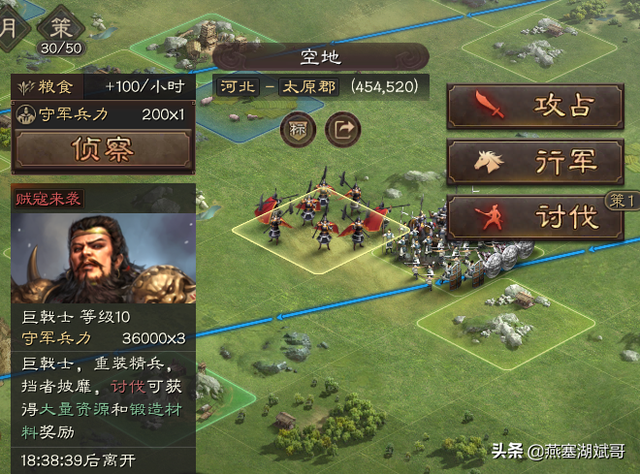Tap the 月 diamond icon
640x474 pixels.
tap(10, 28)
